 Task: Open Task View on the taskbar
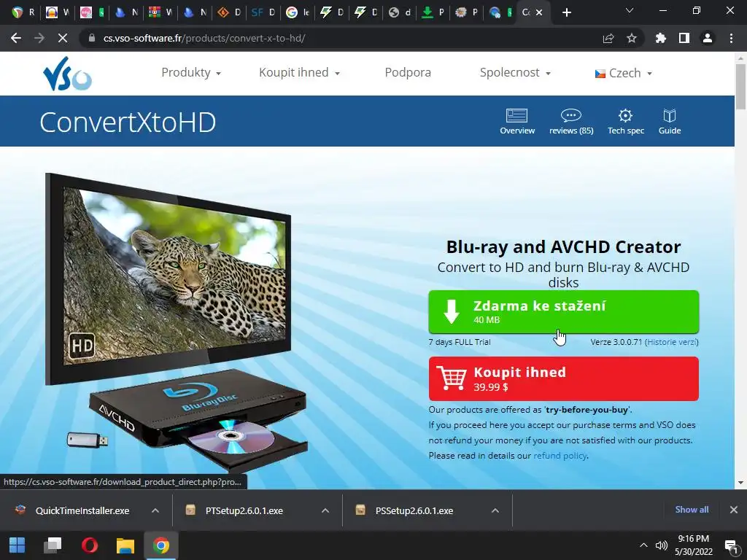(x=53, y=545)
